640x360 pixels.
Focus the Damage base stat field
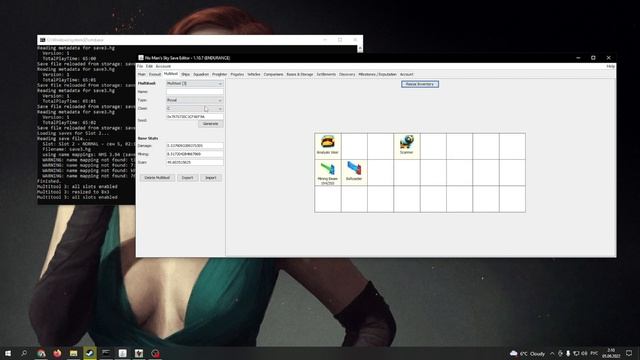pos(194,145)
